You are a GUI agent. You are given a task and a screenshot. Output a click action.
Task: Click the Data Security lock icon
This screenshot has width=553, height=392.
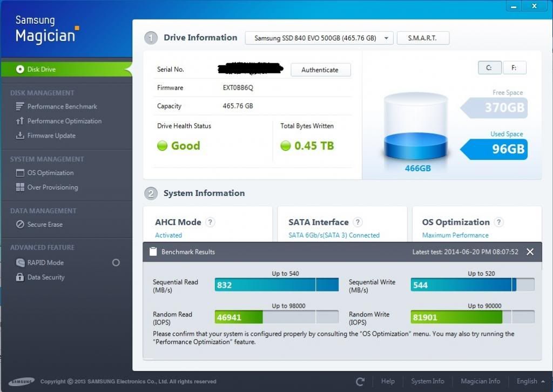pos(20,277)
